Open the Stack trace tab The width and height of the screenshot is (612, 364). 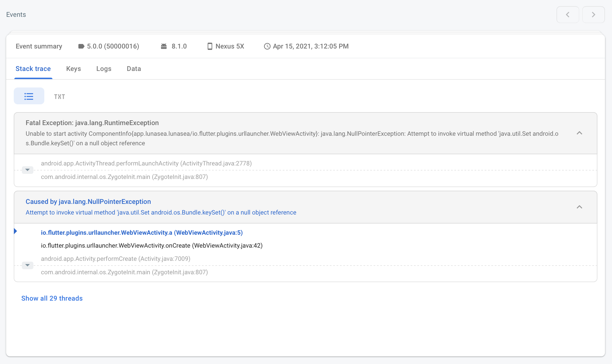coord(33,69)
